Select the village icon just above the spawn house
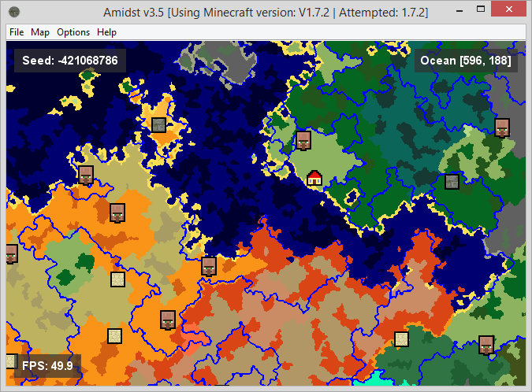Screen dimensions: 532x392 pyautogui.click(x=303, y=140)
